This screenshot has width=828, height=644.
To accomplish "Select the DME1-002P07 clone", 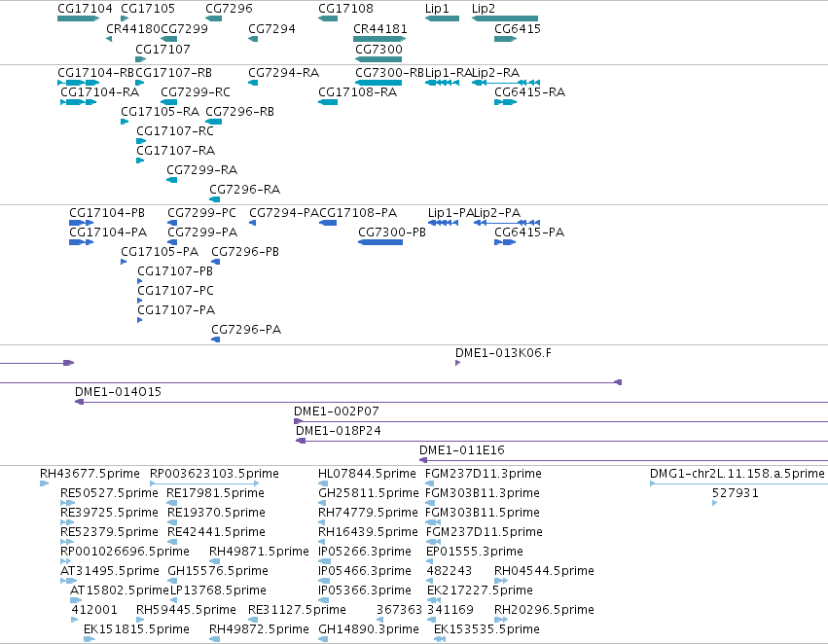I will click(560, 421).
